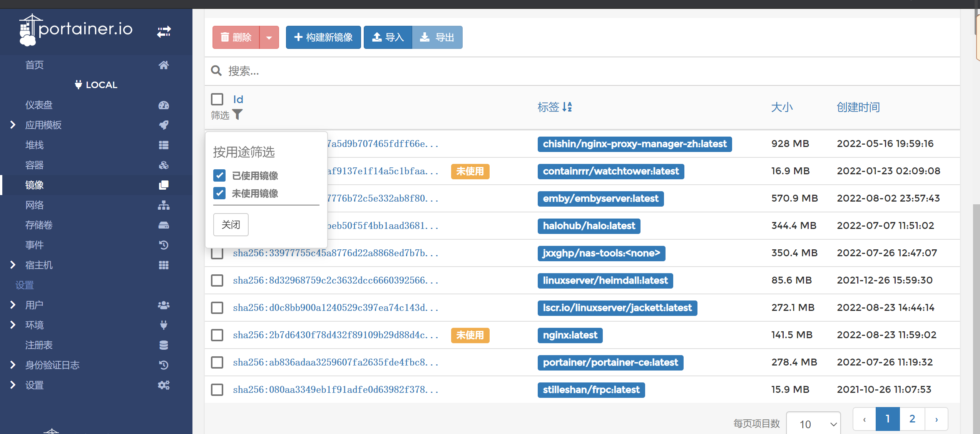Toggle the select-all checkbox in table header

coord(217,99)
